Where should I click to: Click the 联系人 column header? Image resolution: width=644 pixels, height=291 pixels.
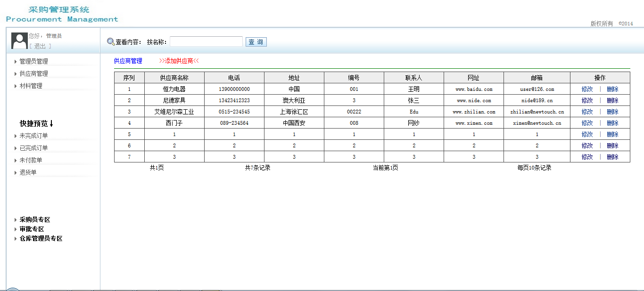click(414, 78)
